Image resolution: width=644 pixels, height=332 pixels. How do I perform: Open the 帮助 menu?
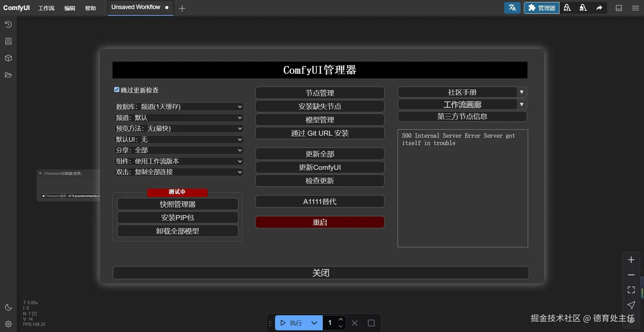point(91,8)
